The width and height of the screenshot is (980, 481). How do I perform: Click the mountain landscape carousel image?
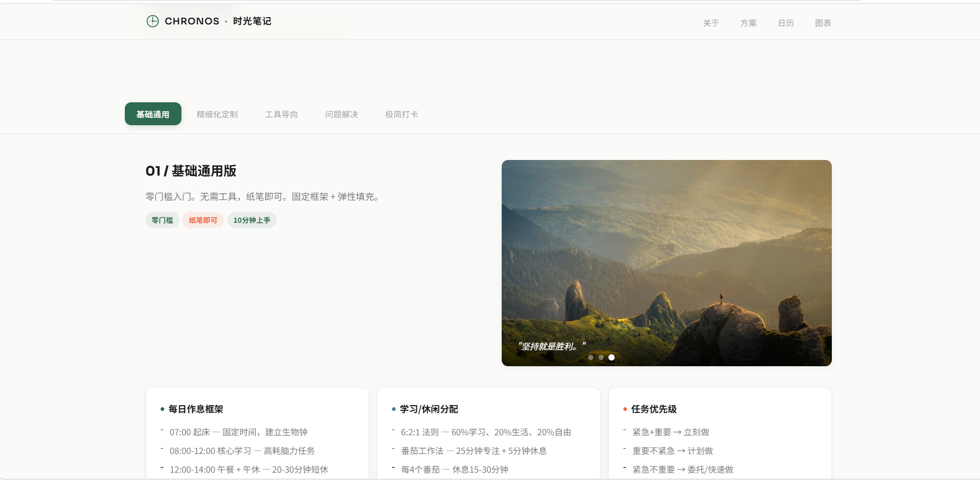click(x=666, y=249)
